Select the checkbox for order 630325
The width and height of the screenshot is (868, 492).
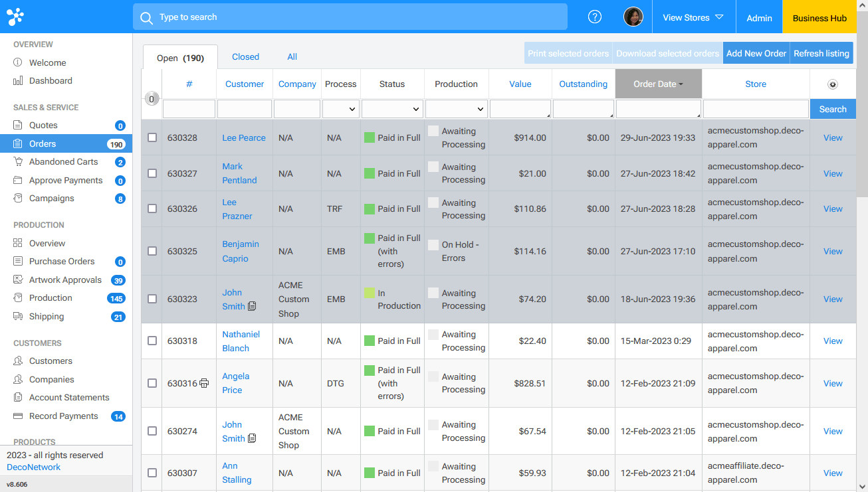point(152,251)
